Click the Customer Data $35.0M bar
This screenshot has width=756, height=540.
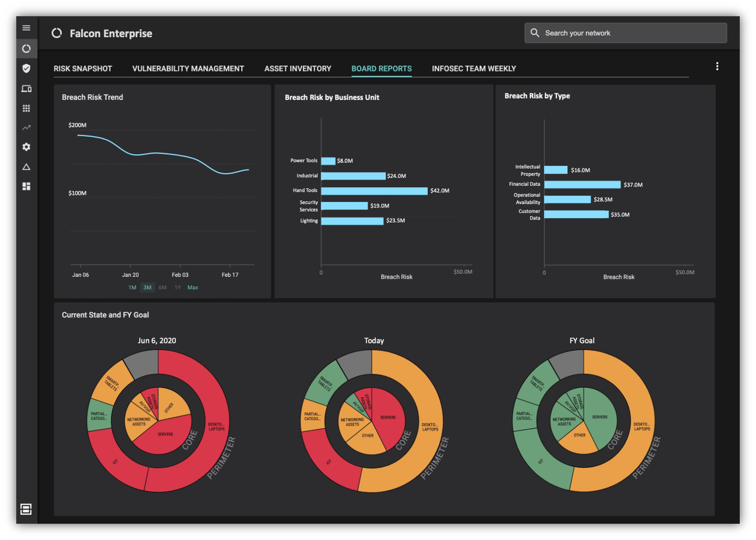click(577, 214)
